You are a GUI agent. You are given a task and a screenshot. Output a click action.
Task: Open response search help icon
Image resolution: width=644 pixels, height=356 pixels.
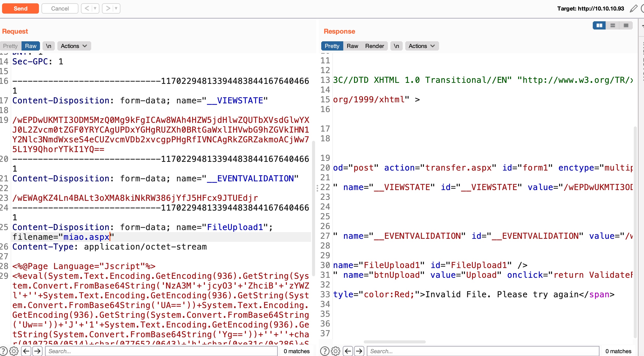325,351
